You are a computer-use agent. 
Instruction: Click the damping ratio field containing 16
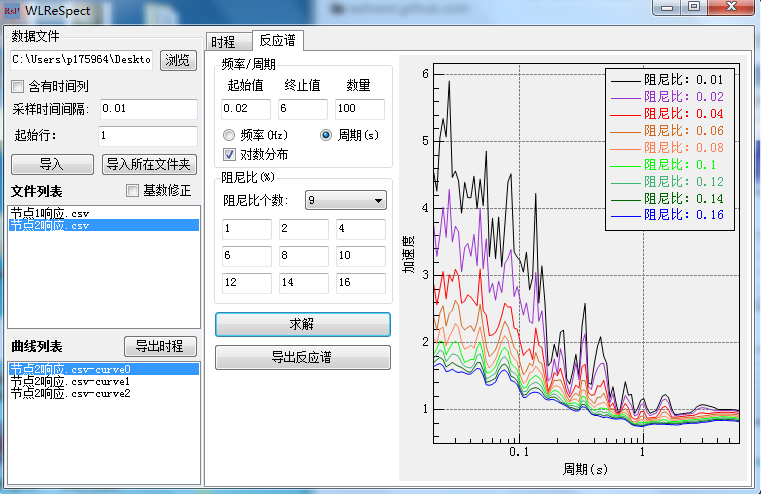pyautogui.click(x=361, y=283)
